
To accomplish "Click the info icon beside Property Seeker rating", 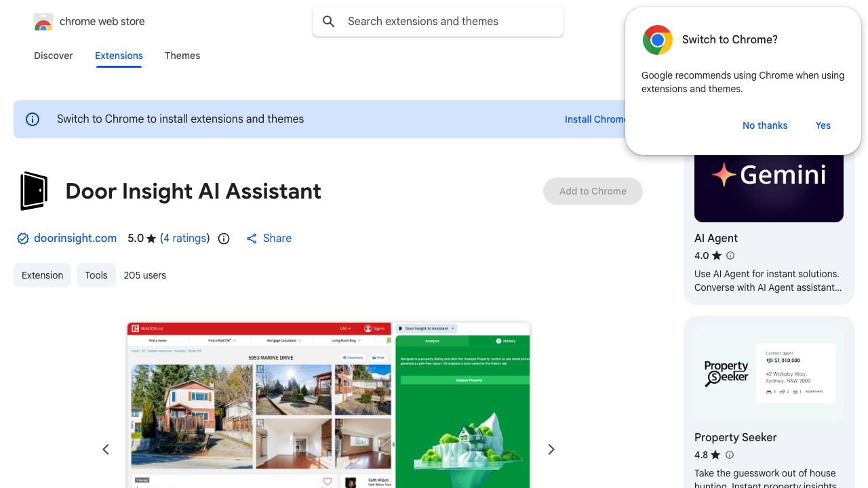I will 730,455.
